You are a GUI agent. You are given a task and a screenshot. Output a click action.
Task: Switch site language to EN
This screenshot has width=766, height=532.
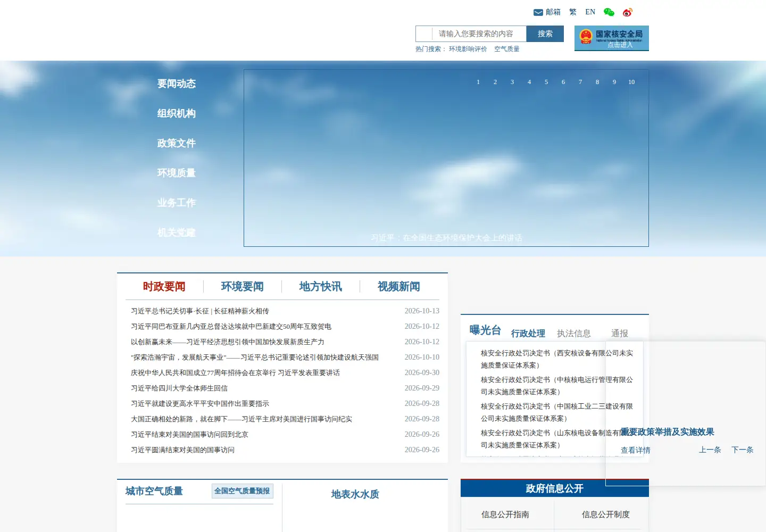point(590,12)
